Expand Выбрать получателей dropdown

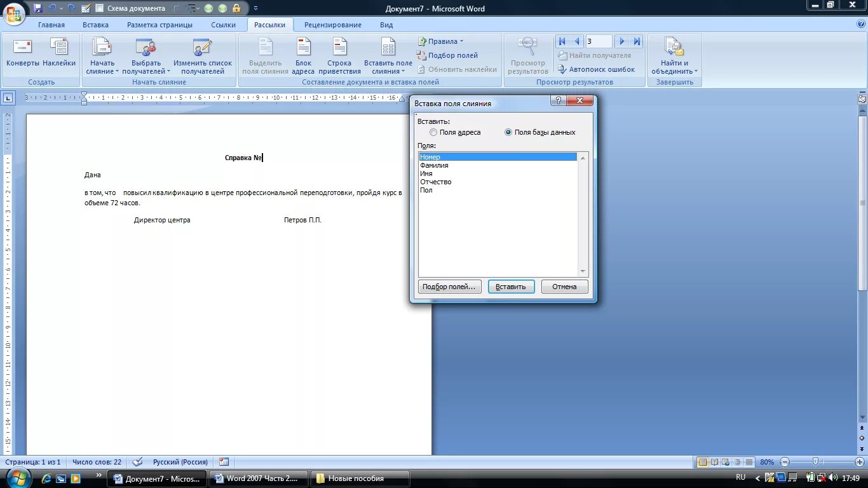(x=146, y=56)
